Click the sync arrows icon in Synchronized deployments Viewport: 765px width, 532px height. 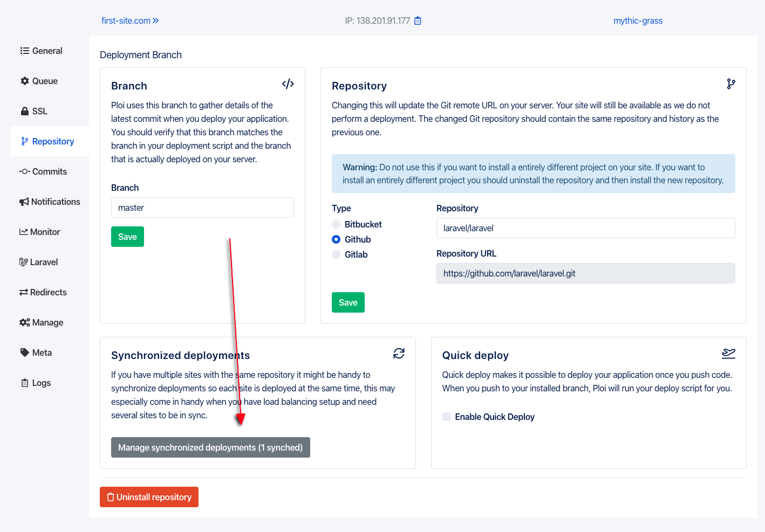point(399,353)
